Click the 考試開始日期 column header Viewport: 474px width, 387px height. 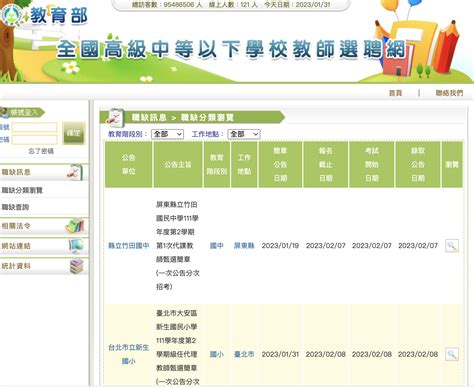tap(372, 164)
